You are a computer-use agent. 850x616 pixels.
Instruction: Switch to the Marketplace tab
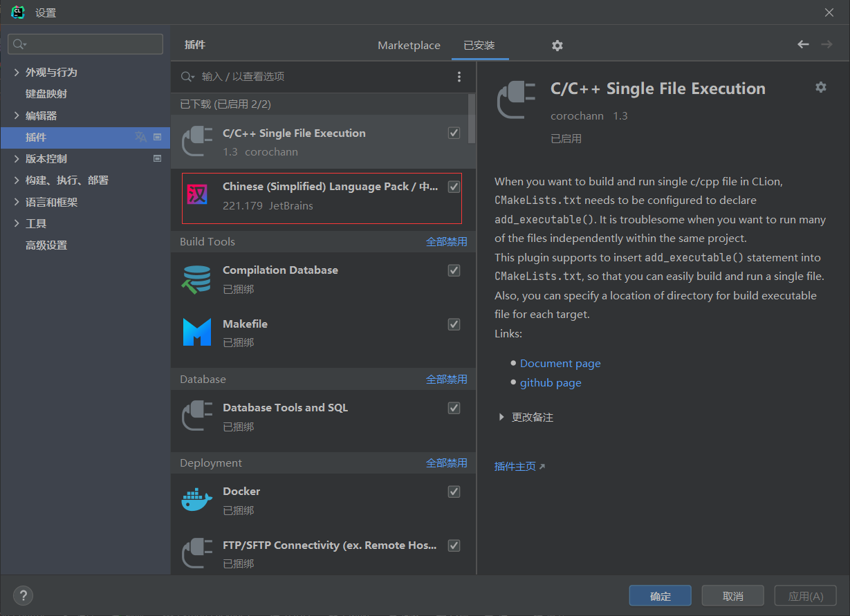click(x=409, y=46)
